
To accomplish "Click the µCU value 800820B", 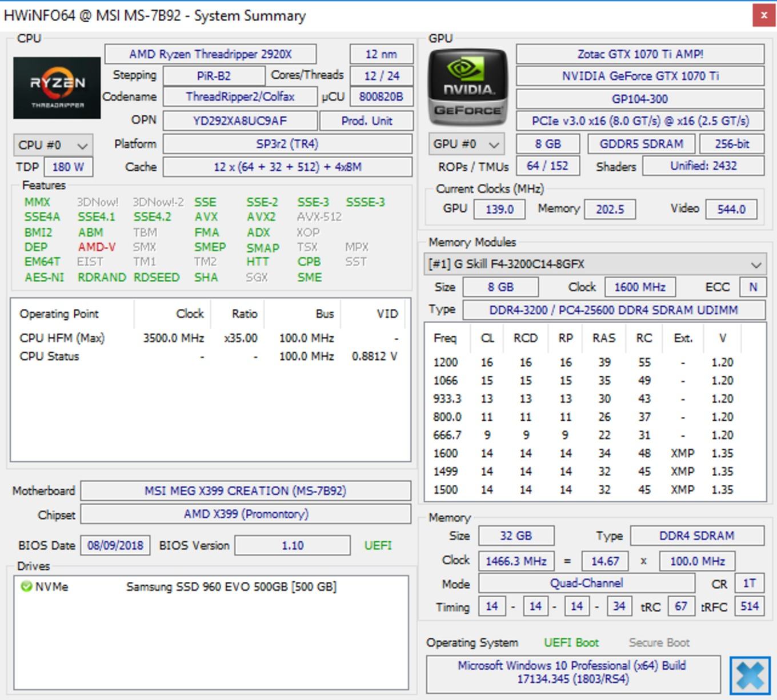I will (381, 97).
